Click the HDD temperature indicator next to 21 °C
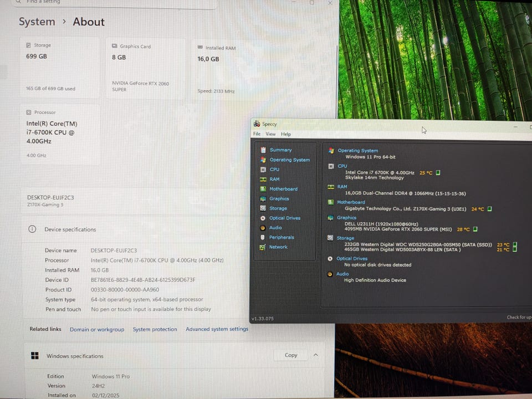This screenshot has width=532, height=399. click(515, 249)
